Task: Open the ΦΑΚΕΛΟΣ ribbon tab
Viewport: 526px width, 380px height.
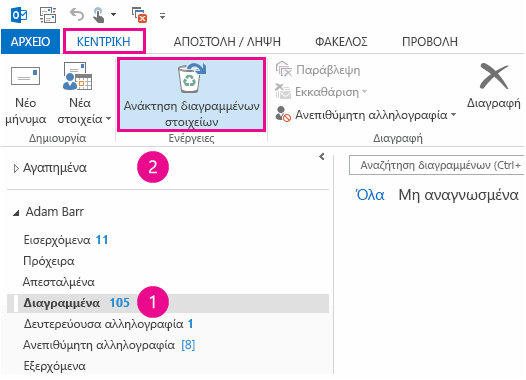Action: coord(341,42)
